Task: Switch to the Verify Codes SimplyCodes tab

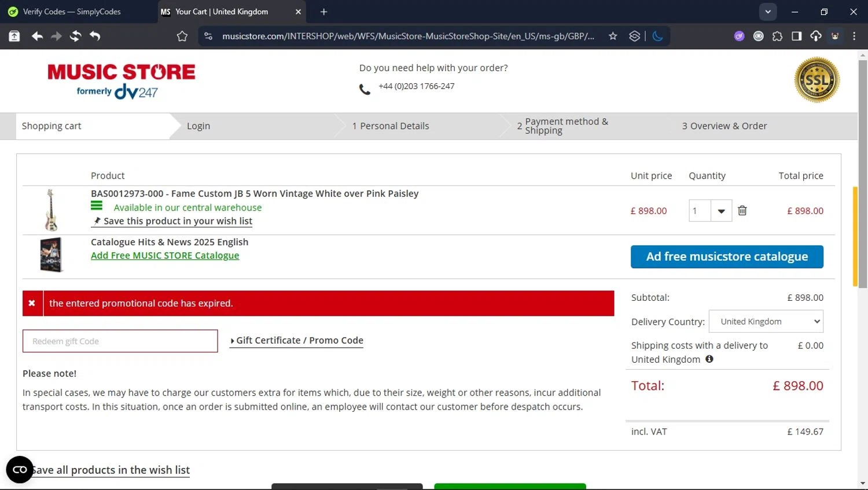Action: pyautogui.click(x=72, y=12)
